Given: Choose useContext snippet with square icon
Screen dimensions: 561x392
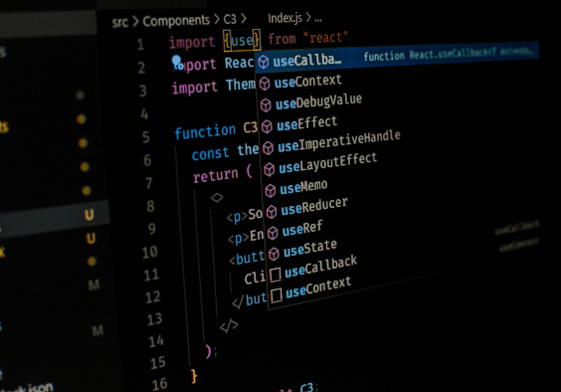Looking at the screenshot, I should [x=318, y=288].
